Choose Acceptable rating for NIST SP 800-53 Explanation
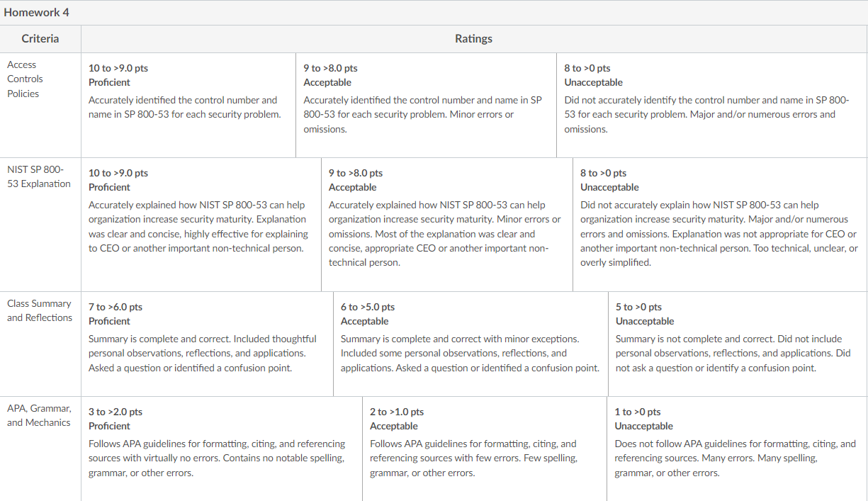 tap(447, 225)
